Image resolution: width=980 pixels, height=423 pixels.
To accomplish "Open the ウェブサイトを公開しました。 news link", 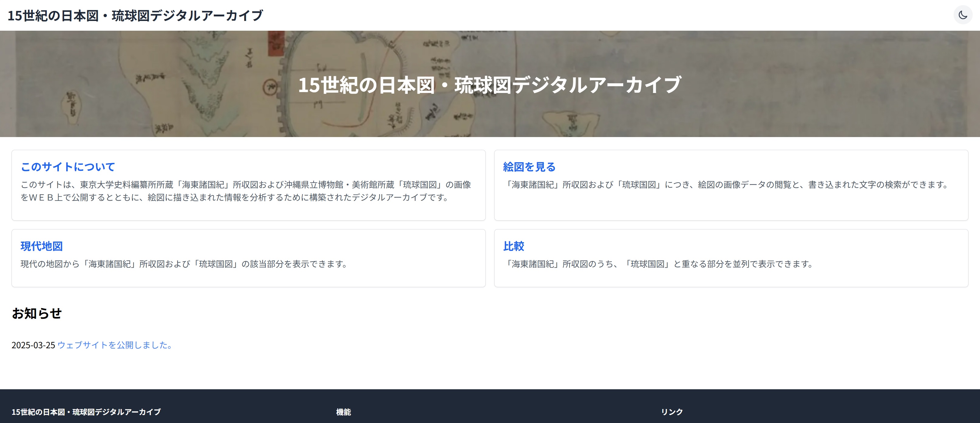I will point(115,345).
